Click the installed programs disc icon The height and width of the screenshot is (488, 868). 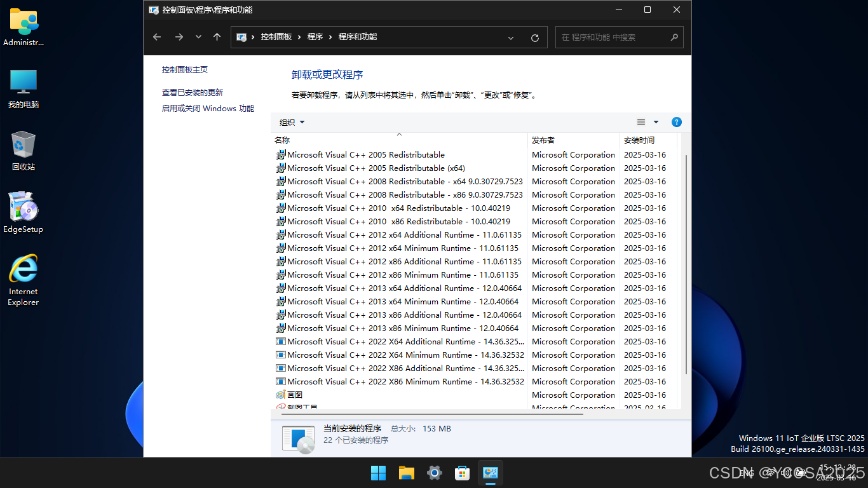[298, 439]
